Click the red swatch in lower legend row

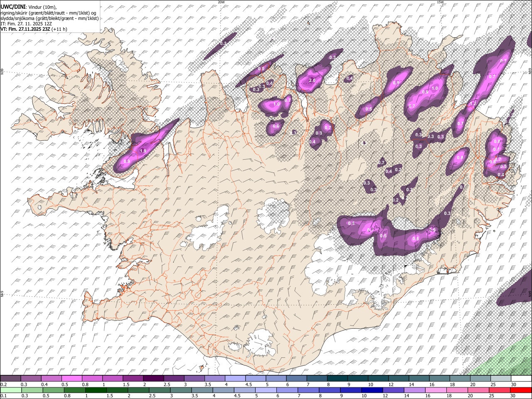pyautogui.click(x=522, y=390)
